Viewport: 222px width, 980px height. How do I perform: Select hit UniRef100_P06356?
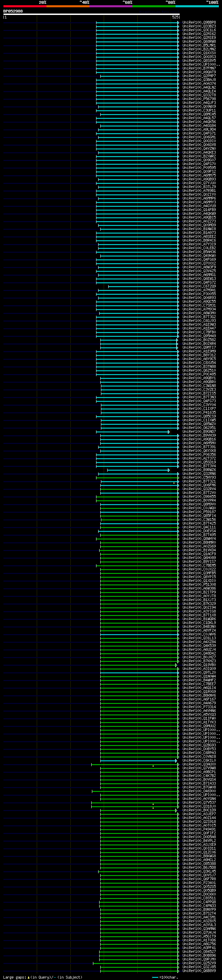199,455
